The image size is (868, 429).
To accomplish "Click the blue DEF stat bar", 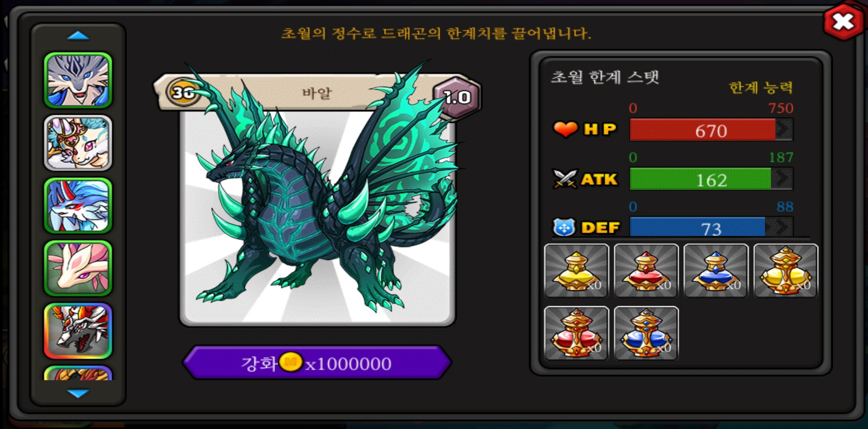I will (x=711, y=228).
